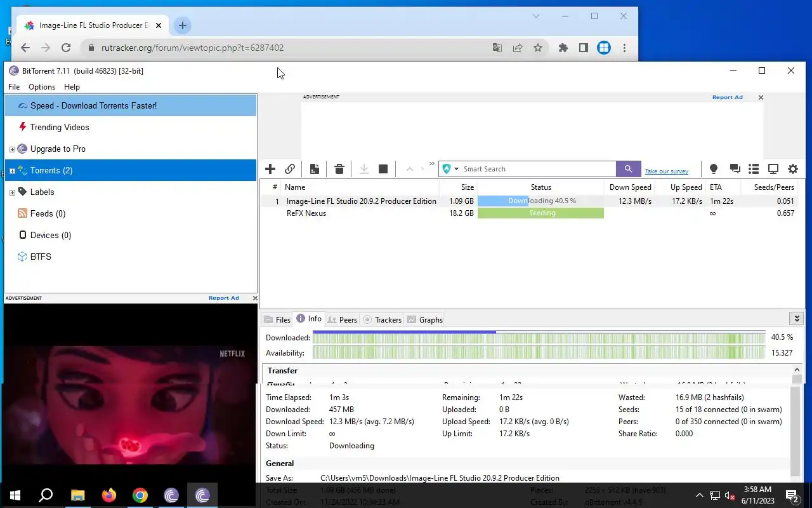This screenshot has width=812, height=508.
Task: Collapse the detail pane with chevron button
Action: click(797, 318)
